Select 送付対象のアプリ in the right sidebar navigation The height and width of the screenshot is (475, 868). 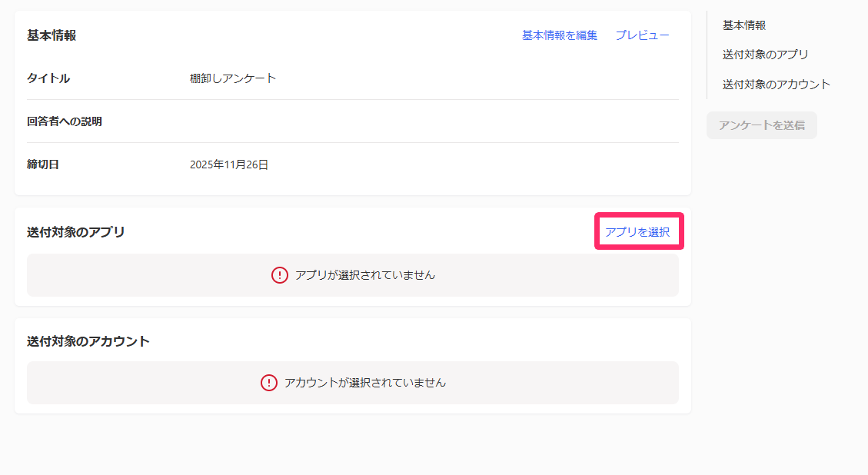tap(765, 55)
